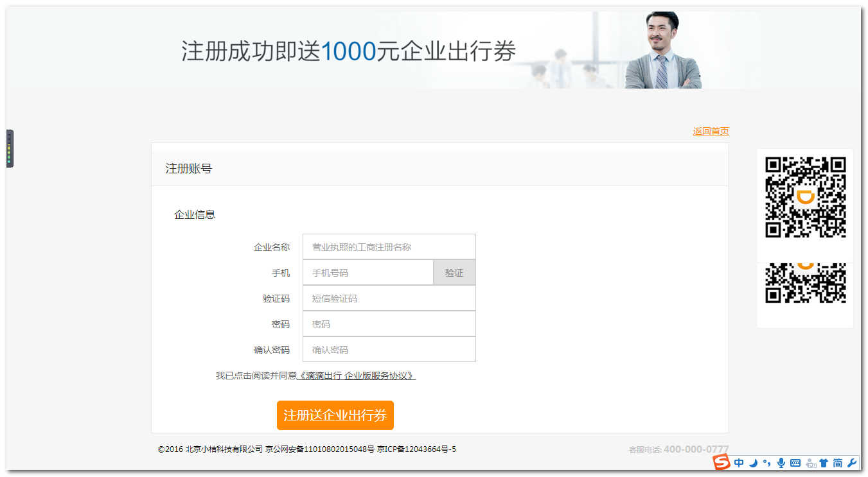This screenshot has width=868, height=477.
Task: Click the orange 注册送企业出行券 button
Action: click(x=335, y=415)
